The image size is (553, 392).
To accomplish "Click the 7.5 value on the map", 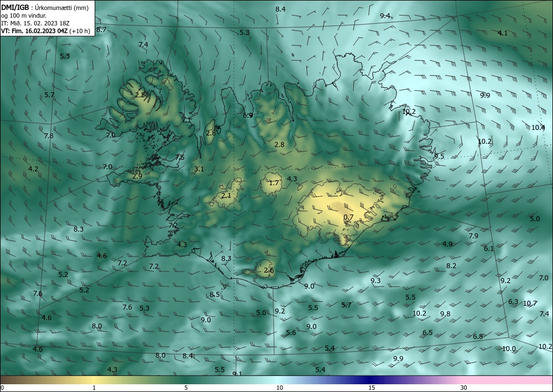I will 180,157.
